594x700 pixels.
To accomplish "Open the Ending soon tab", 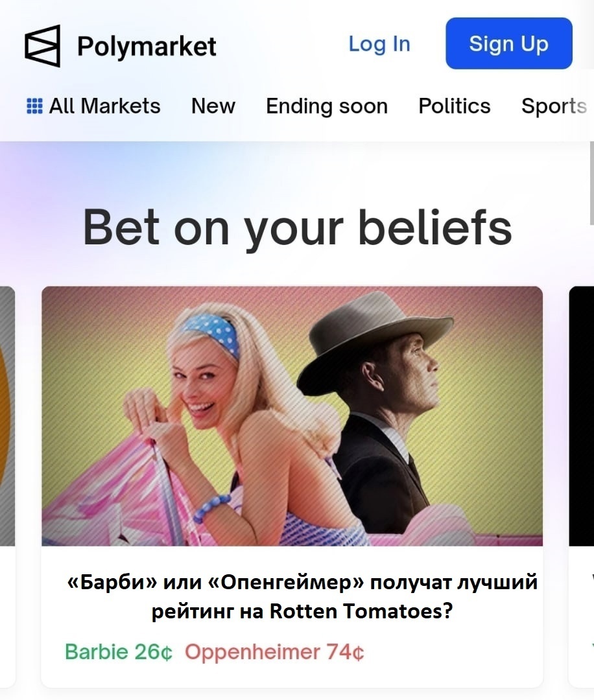I will click(x=327, y=106).
